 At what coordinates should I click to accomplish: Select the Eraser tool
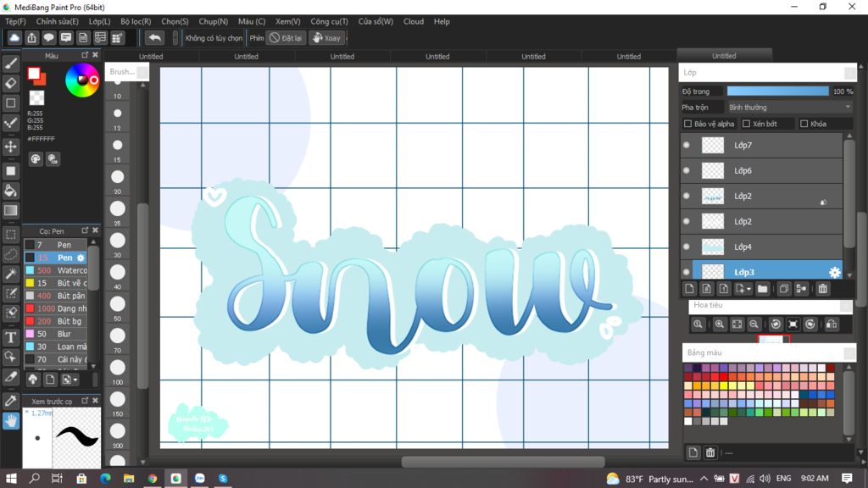click(10, 83)
